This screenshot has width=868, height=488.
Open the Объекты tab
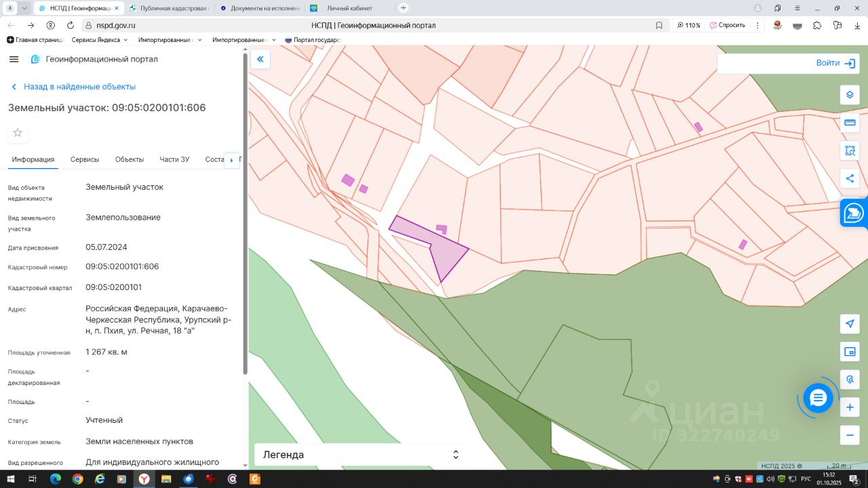coord(129,159)
